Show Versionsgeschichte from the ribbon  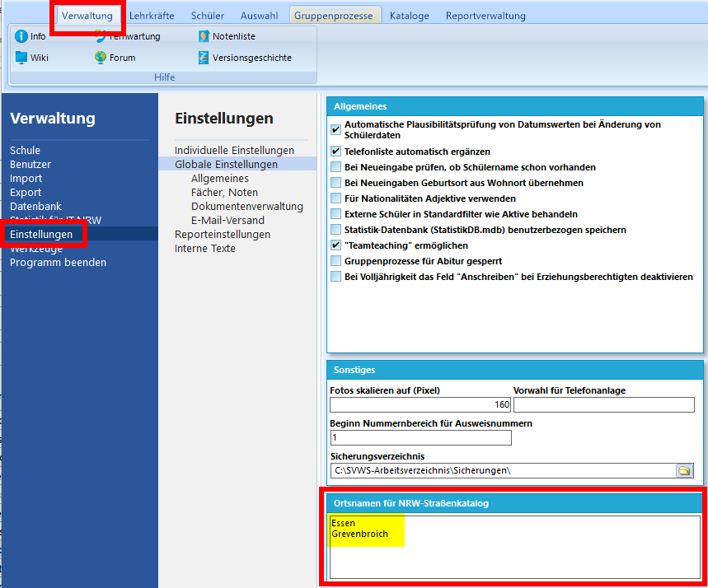click(x=204, y=58)
